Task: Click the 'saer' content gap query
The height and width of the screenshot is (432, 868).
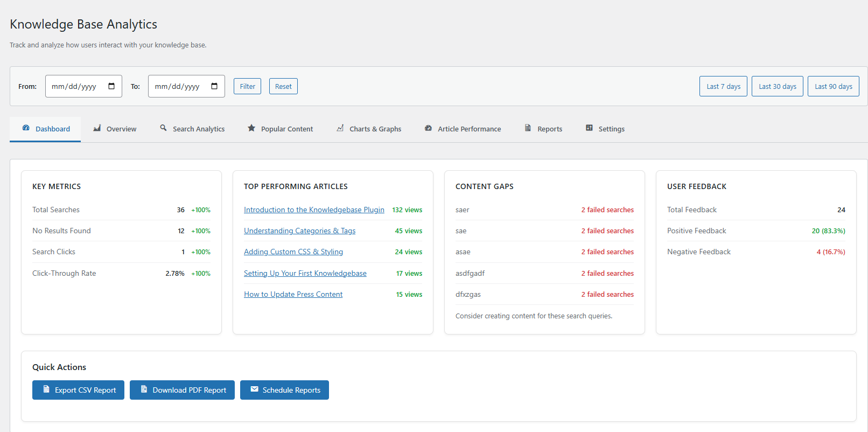Action: [x=463, y=210]
